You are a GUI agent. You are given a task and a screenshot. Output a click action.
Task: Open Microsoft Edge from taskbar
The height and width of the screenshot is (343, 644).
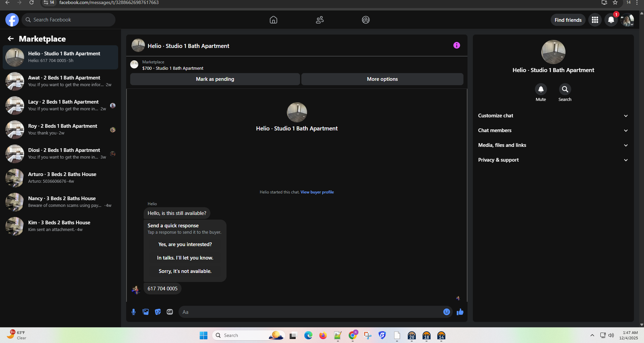[308, 335]
